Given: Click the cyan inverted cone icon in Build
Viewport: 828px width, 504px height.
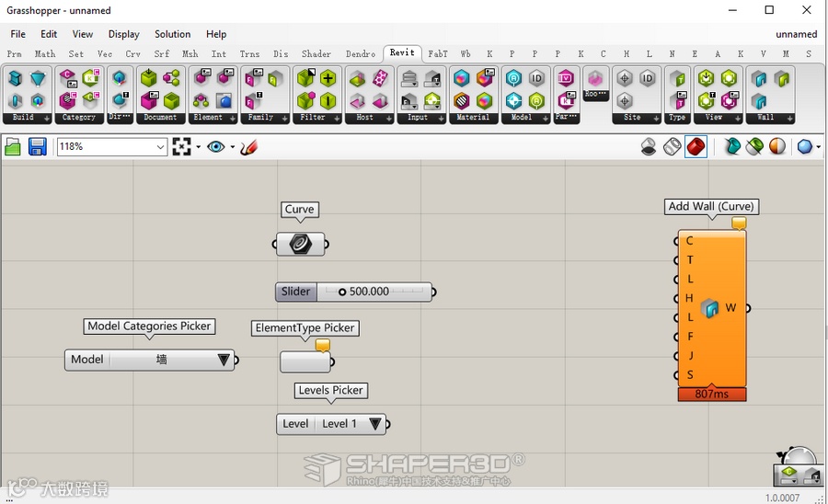Looking at the screenshot, I should point(38,79).
